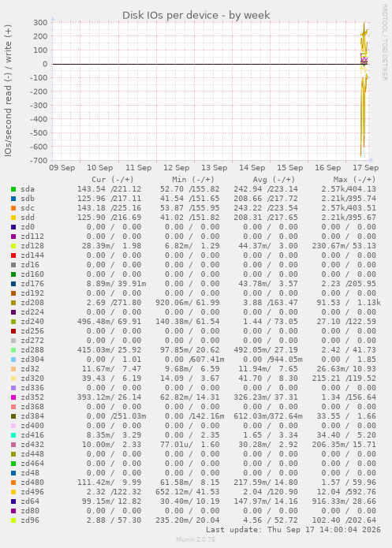Screen dimensions: 392x548
Task: Click the legend square beside zd96
Action: (13, 520)
